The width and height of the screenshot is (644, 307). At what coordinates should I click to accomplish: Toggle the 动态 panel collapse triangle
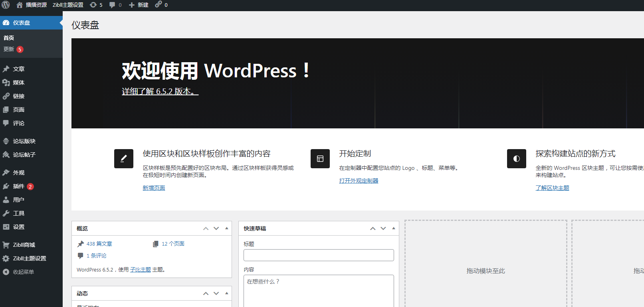pos(227,293)
